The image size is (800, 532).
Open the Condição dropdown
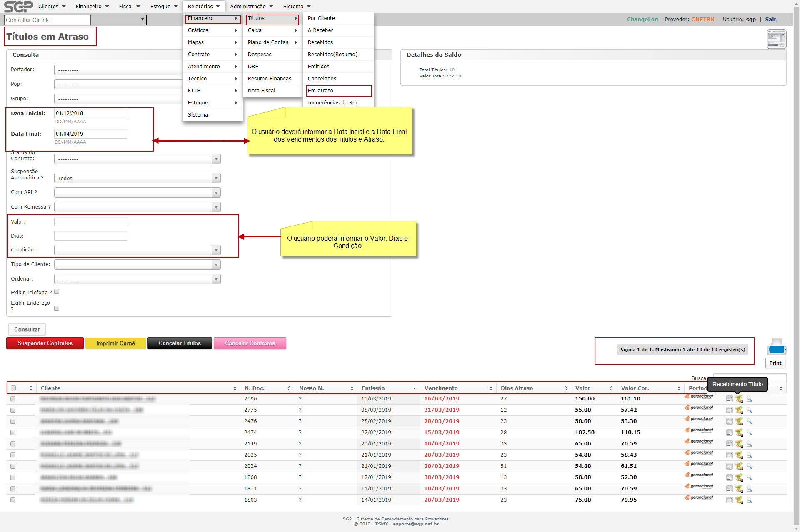tap(137, 250)
